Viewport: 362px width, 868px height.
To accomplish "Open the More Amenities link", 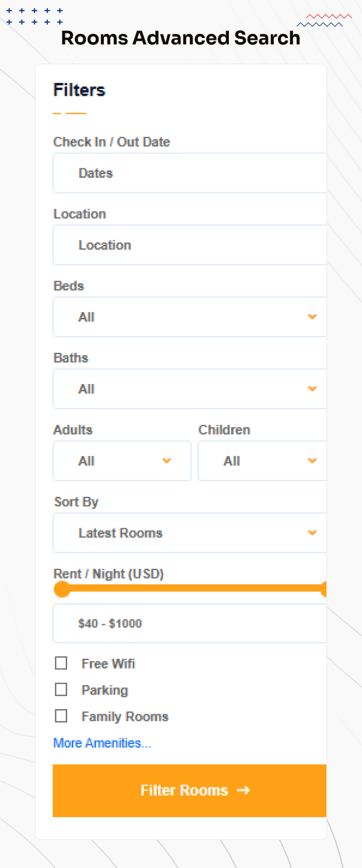I will (103, 742).
